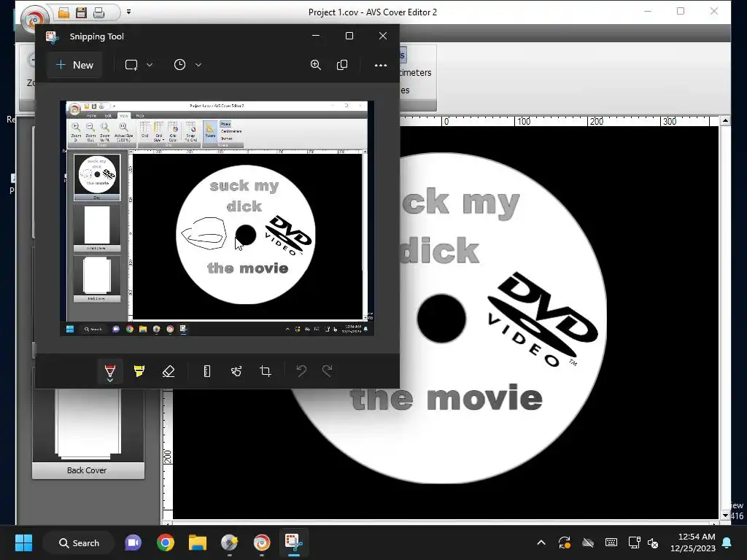The height and width of the screenshot is (560, 747).
Task: Click the sync status tray icon
Action: [x=565, y=542]
